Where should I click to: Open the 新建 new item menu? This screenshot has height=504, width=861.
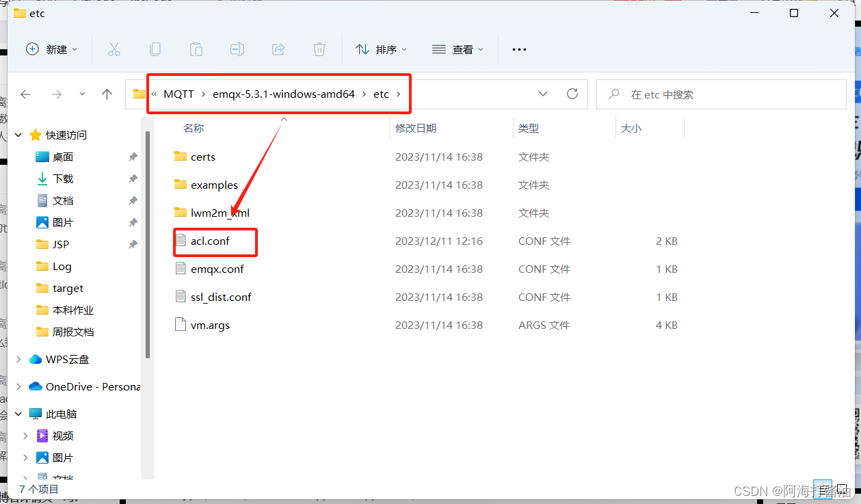[51, 49]
